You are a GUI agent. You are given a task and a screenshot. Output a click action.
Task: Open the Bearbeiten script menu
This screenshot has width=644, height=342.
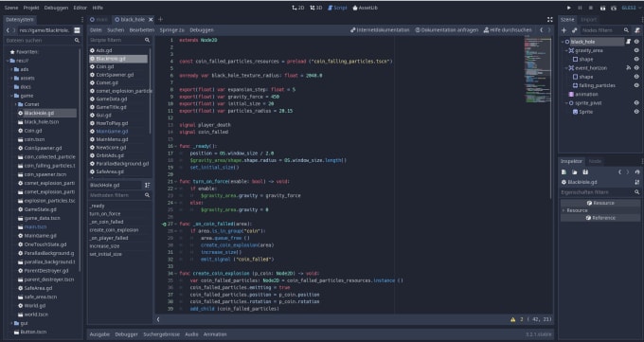coord(142,30)
